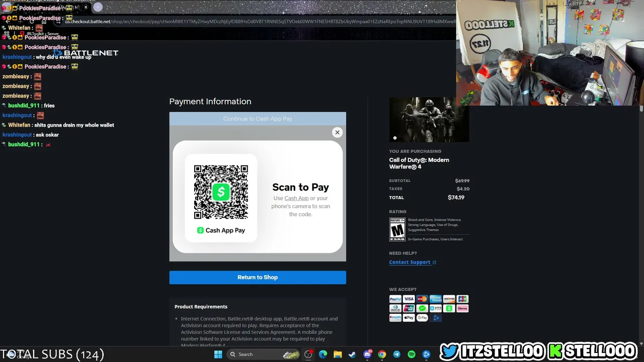Click the JCB payment icon
This screenshot has width=644, height=362.
click(x=462, y=299)
